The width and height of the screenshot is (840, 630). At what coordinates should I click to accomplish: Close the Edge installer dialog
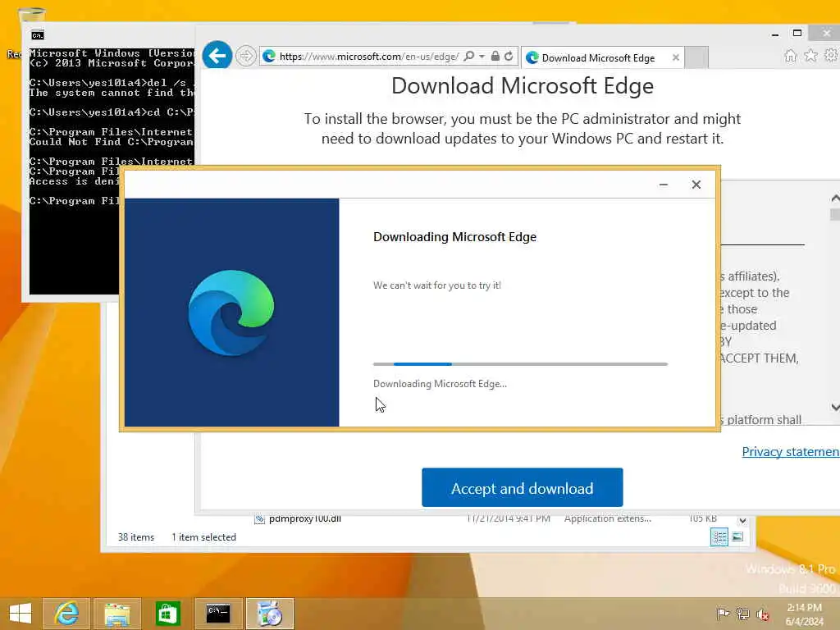[x=696, y=185]
